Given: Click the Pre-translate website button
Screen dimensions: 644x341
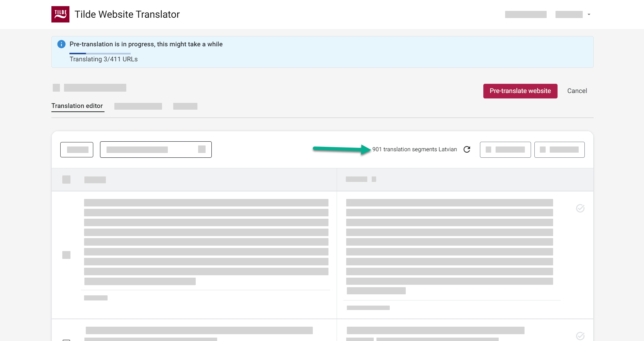Looking at the screenshot, I should [520, 91].
